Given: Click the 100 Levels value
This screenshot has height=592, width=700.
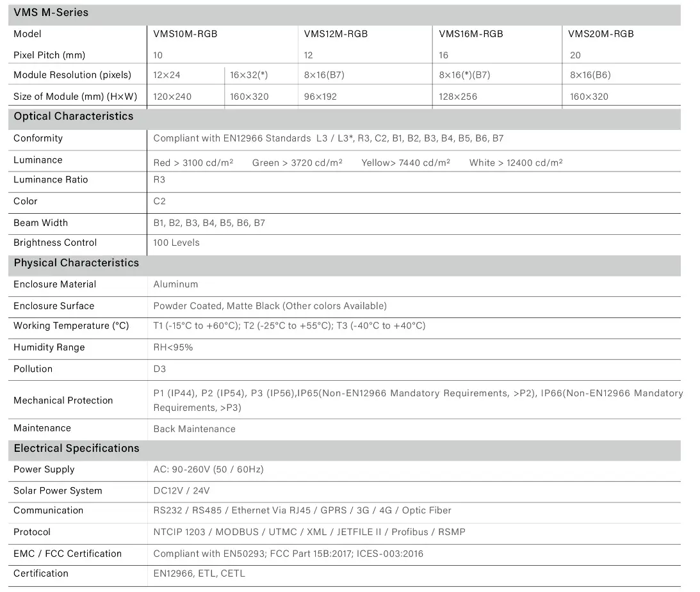Looking at the screenshot, I should 176,243.
